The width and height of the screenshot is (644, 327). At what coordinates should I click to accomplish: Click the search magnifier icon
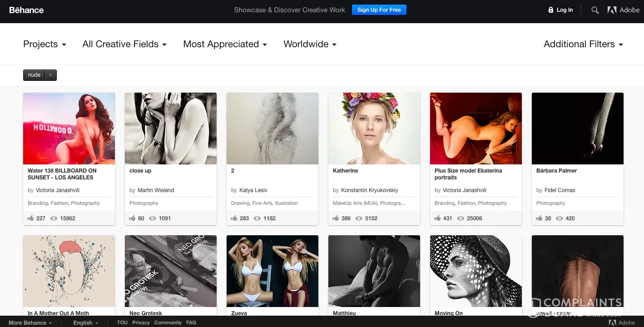pyautogui.click(x=595, y=10)
